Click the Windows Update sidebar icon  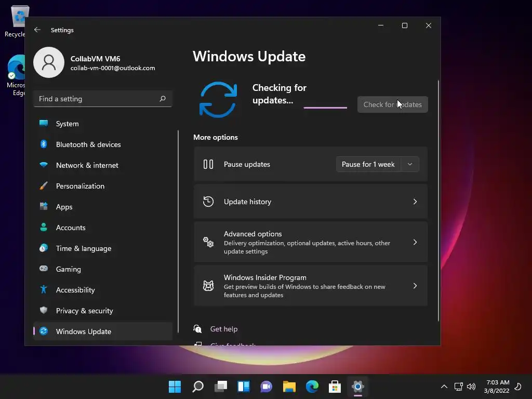pos(44,331)
